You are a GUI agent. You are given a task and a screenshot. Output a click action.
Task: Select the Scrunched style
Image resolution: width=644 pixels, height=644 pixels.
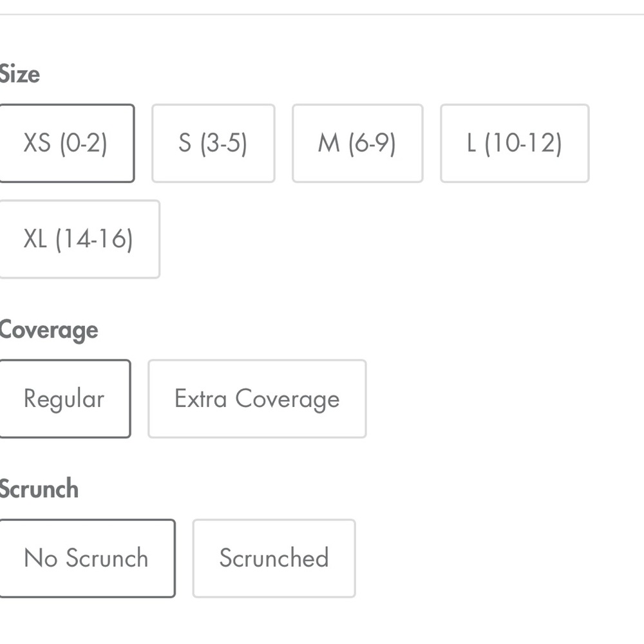click(274, 558)
